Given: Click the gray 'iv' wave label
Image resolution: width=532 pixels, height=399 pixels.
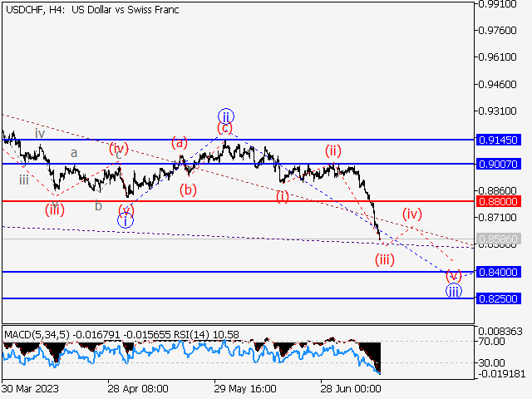Looking at the screenshot, I should (x=40, y=133).
